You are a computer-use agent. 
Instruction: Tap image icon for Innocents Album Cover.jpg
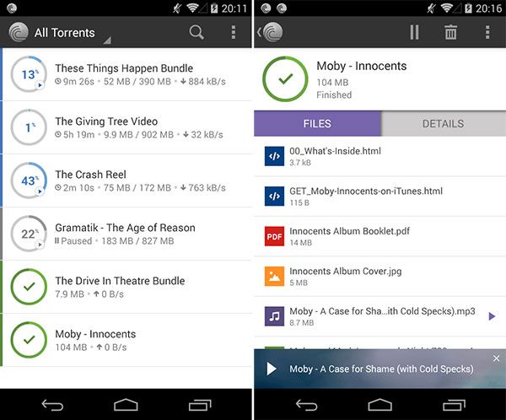coord(274,277)
